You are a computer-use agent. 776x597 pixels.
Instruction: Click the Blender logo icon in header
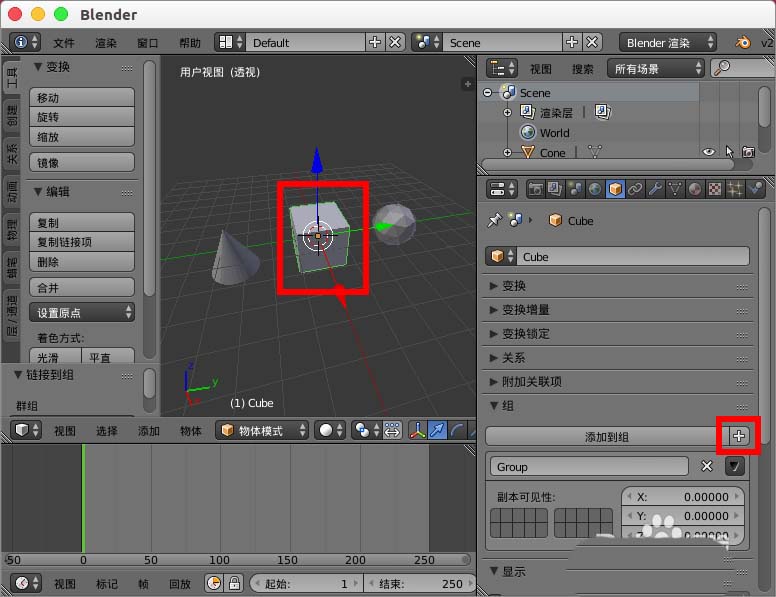[x=743, y=43]
